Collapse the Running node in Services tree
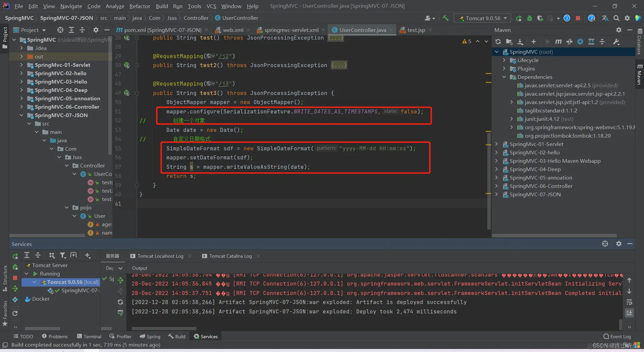This screenshot has width=644, height=352. 27,273
